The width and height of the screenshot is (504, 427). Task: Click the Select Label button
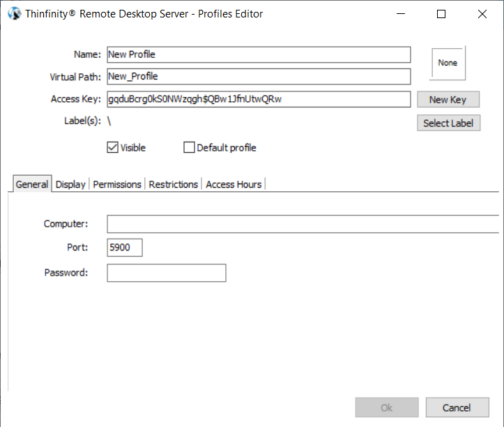[x=449, y=123]
